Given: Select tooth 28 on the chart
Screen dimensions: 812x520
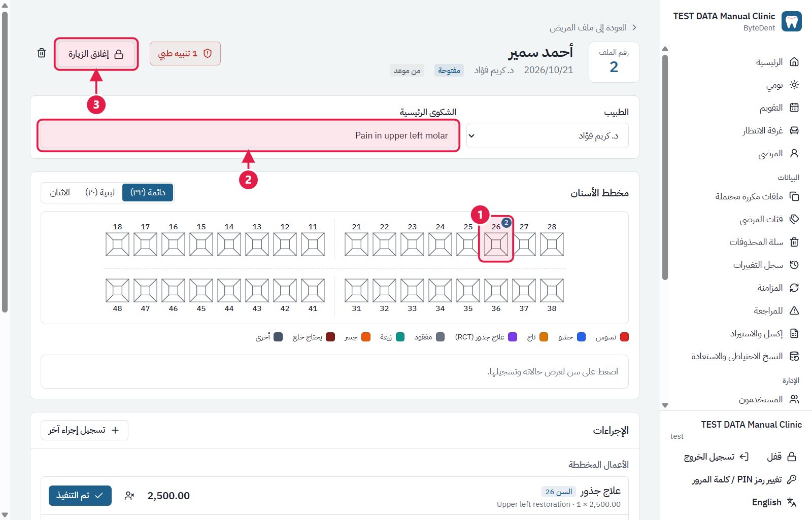Looking at the screenshot, I should (552, 245).
